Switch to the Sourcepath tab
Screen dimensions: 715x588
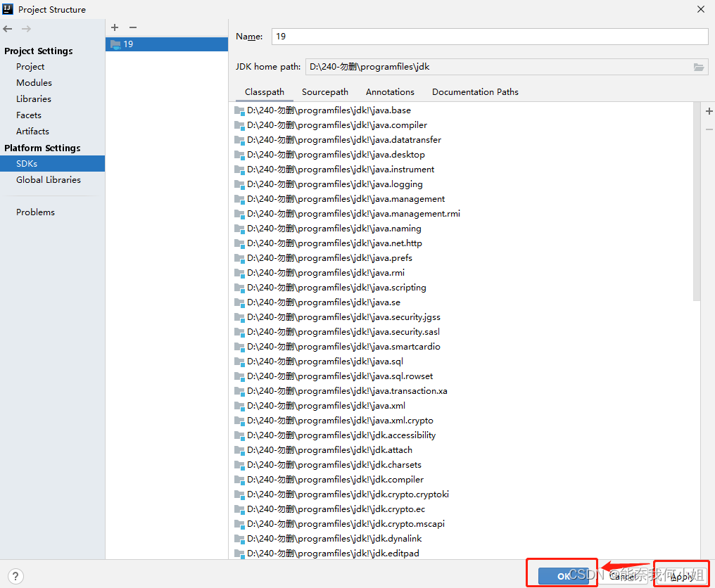click(x=324, y=91)
